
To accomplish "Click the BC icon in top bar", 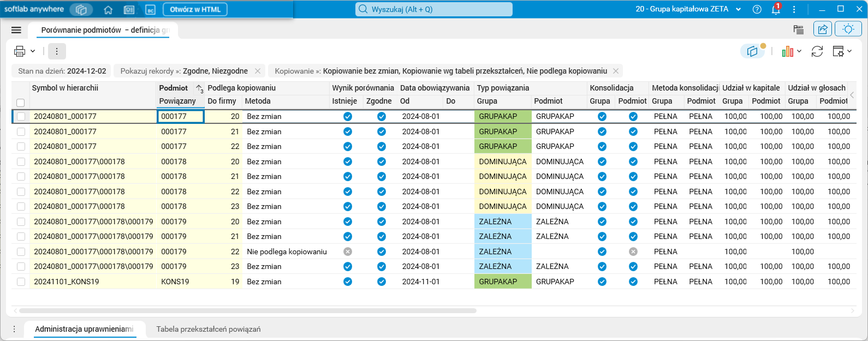I will click(150, 10).
